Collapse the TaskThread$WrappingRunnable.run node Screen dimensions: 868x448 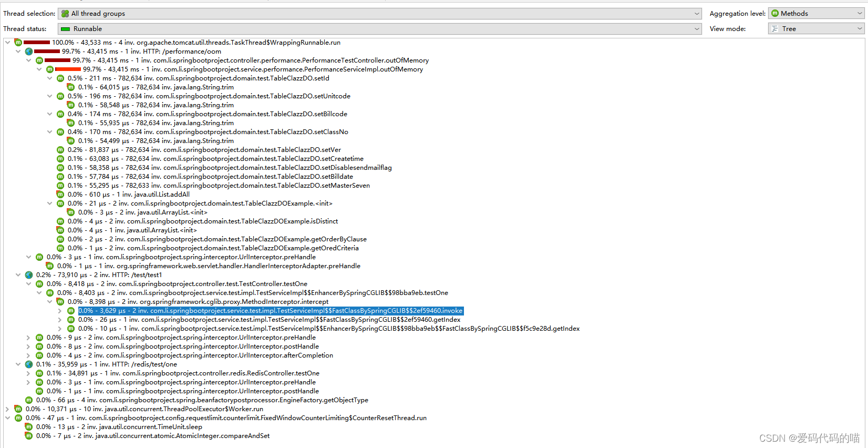tap(7, 43)
